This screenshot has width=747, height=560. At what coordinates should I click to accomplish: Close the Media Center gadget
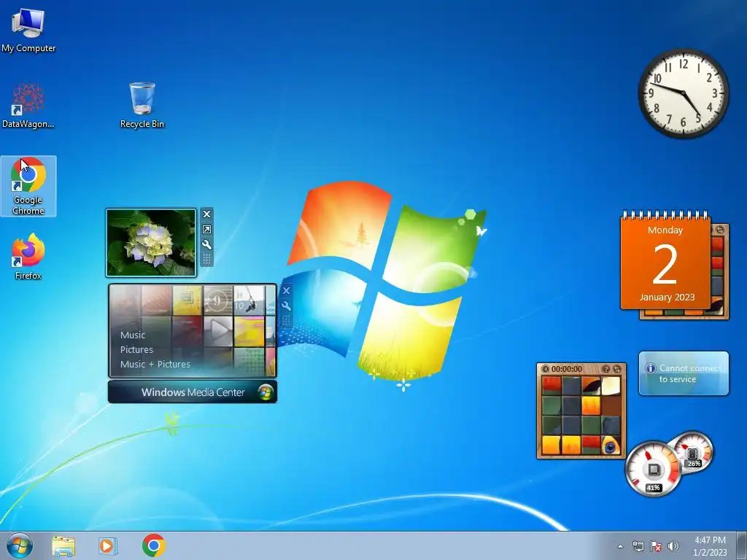click(286, 290)
